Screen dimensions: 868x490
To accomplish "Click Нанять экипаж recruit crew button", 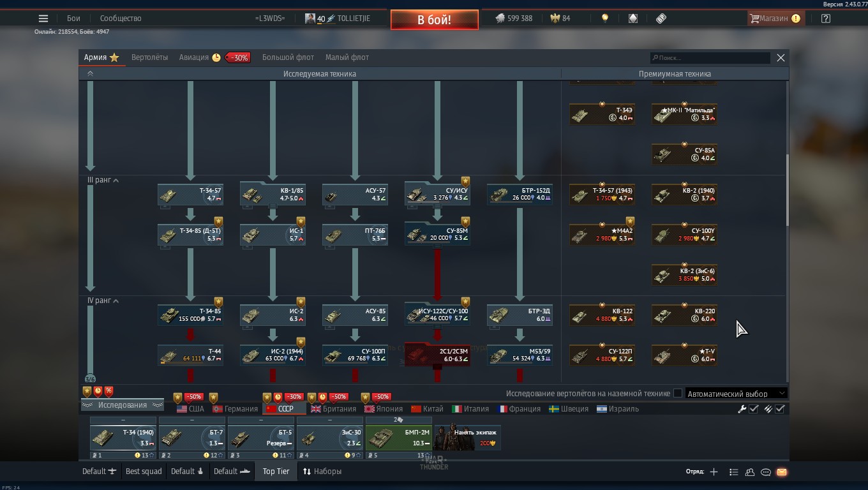I will point(467,438).
